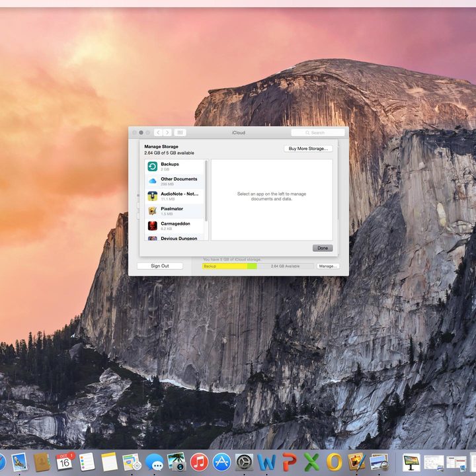Select the Carmageddon row label

click(175, 223)
